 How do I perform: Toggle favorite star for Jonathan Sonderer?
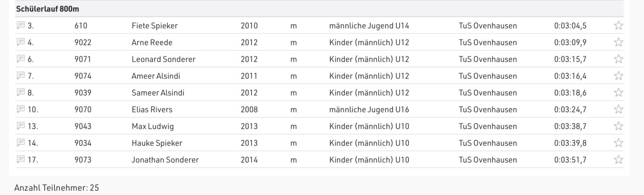click(x=619, y=160)
